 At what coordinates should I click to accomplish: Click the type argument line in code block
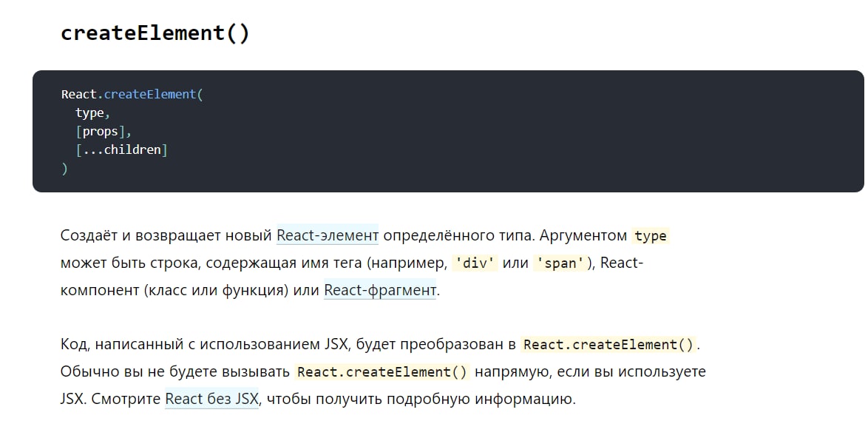pos(90,112)
